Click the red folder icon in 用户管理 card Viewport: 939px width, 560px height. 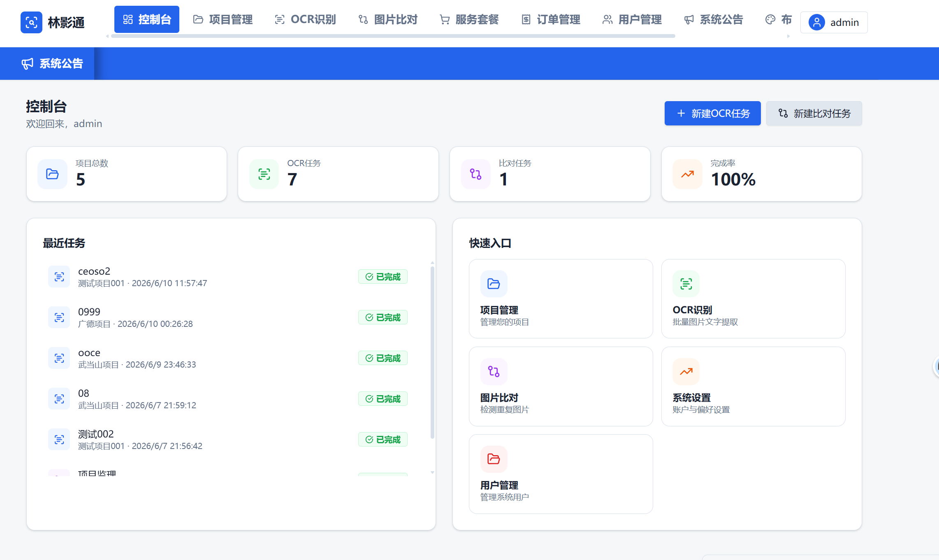[494, 459]
